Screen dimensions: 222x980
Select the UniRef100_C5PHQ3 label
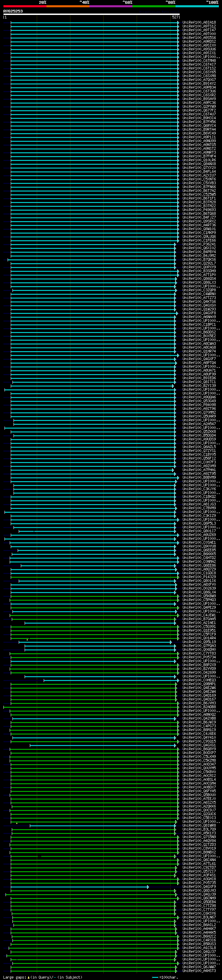(199, 600)
